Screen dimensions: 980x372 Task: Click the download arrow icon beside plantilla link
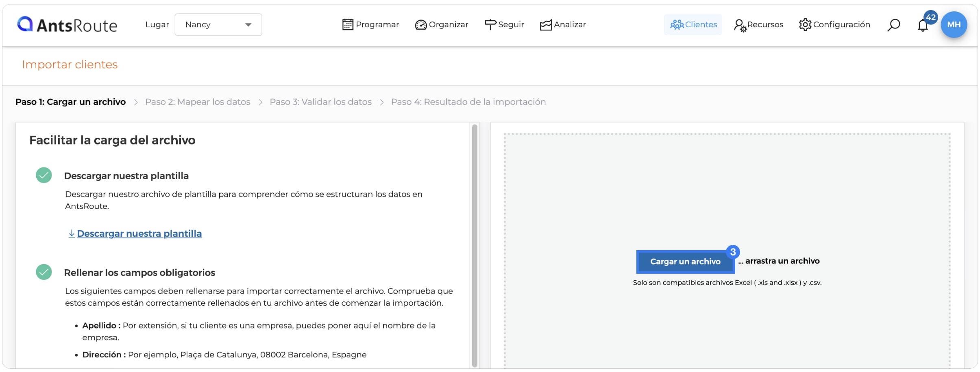point(72,234)
